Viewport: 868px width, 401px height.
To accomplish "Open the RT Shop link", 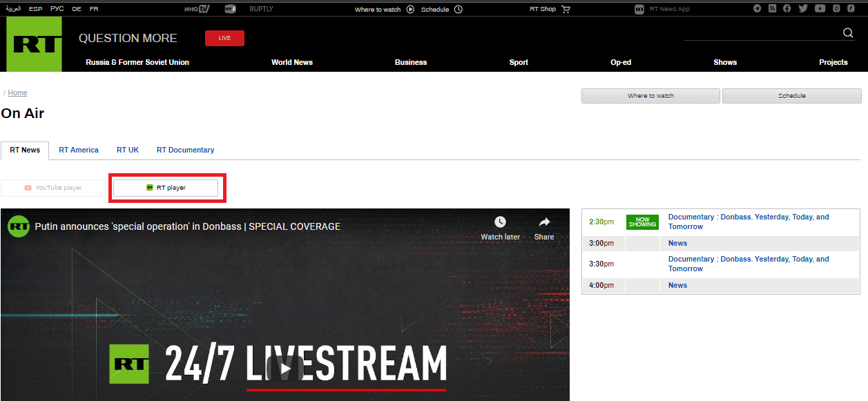I will (543, 9).
